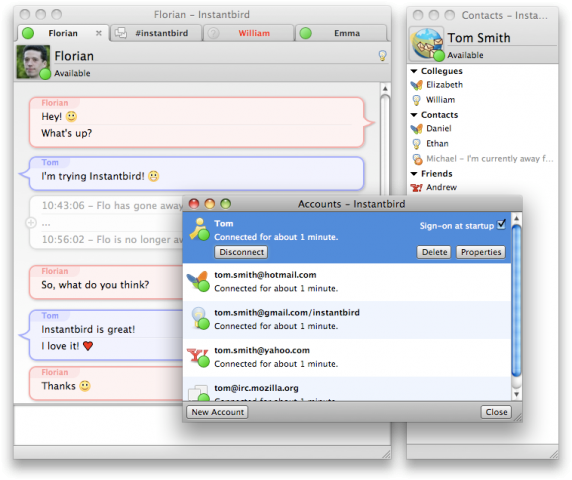Click the What's up? message text
572x480 pixels.
(x=67, y=133)
